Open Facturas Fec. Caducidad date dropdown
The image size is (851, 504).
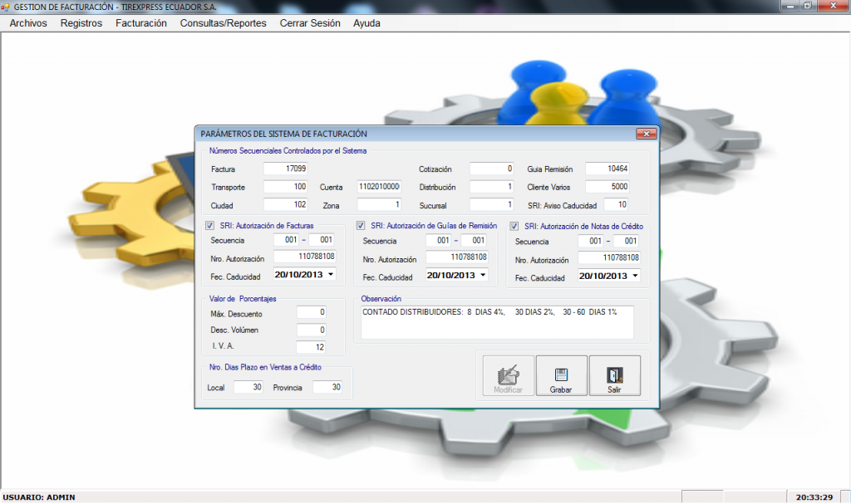(331, 275)
